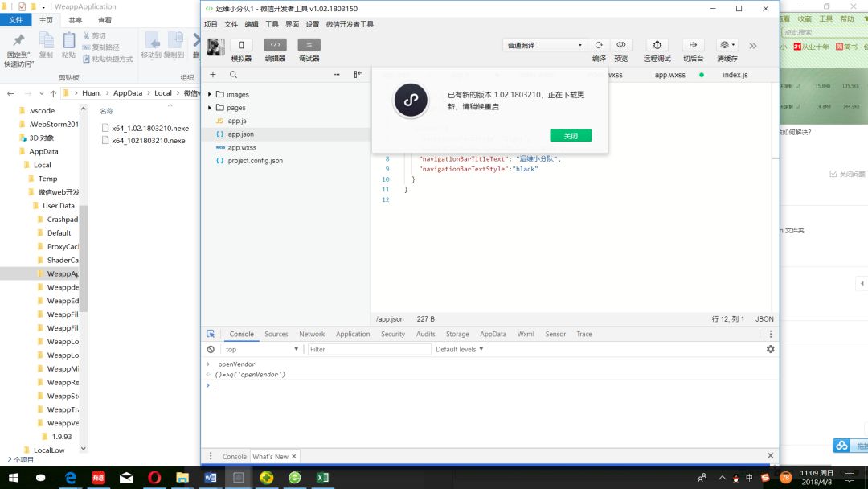Add a new file with plus icon
The image size is (868, 489).
(212, 74)
